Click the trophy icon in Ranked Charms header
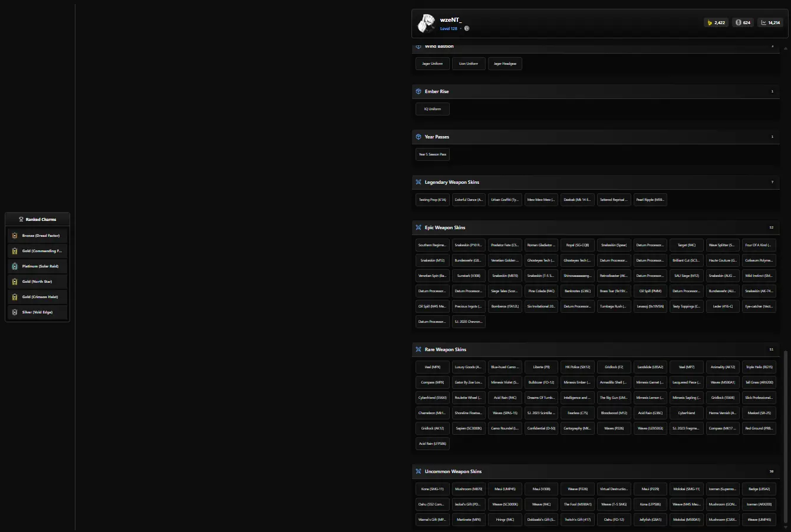 point(21,219)
